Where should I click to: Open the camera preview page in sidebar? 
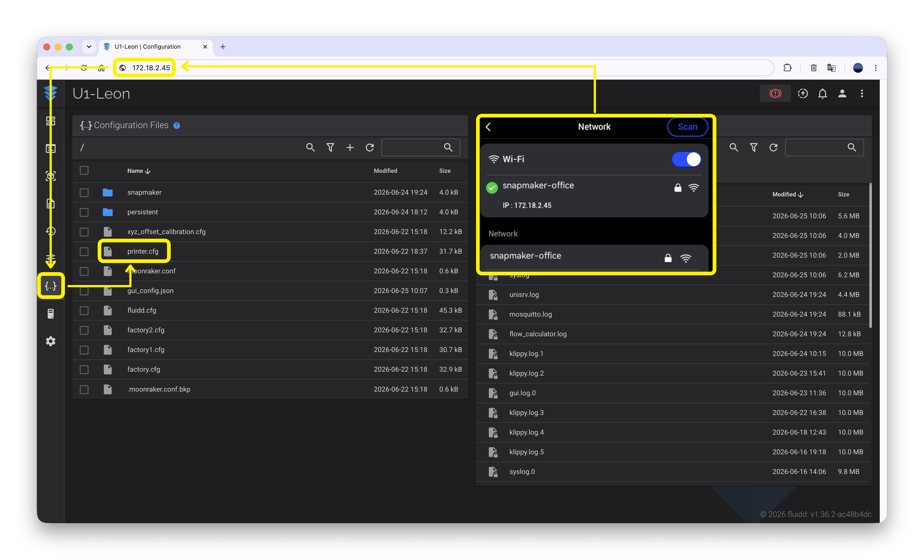point(51,176)
